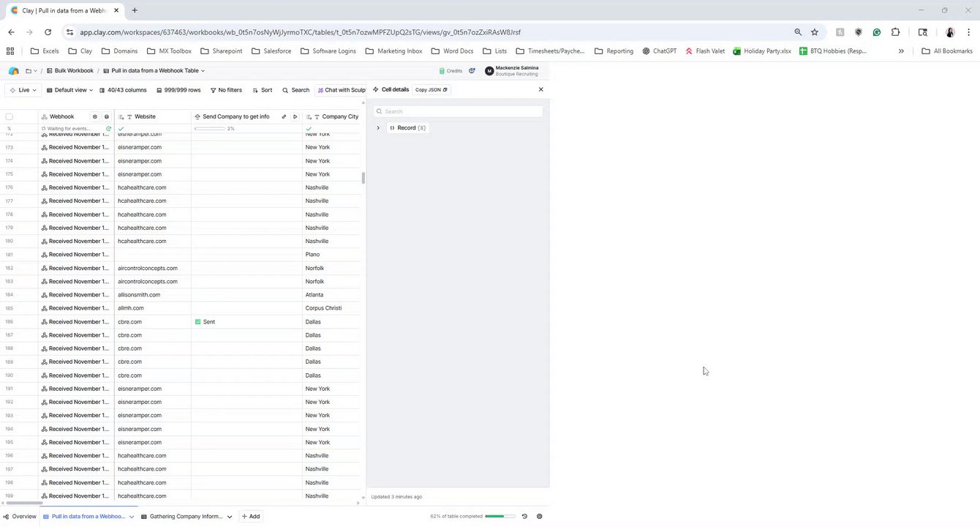980x527 pixels.
Task: Click the link icon in the Send Company column
Action: click(284, 116)
